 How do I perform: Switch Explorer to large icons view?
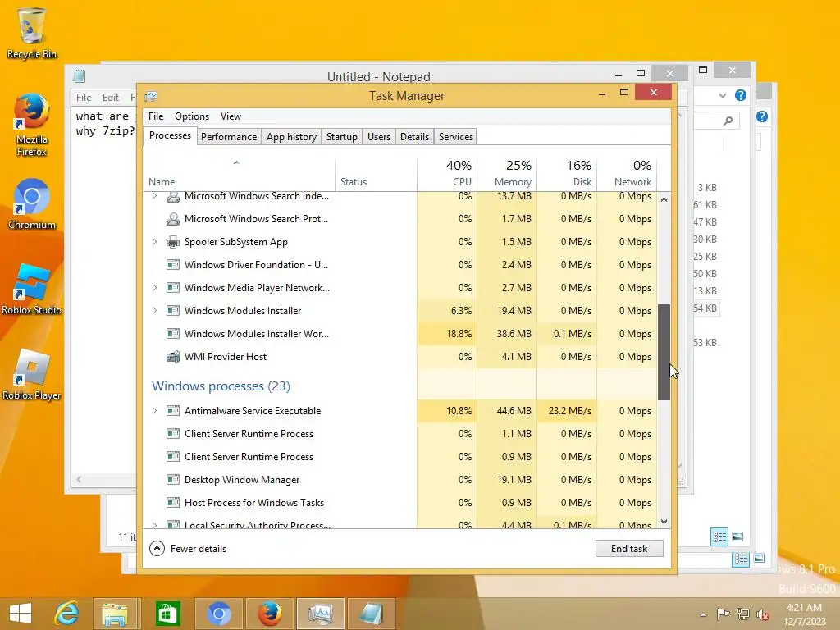(x=737, y=536)
